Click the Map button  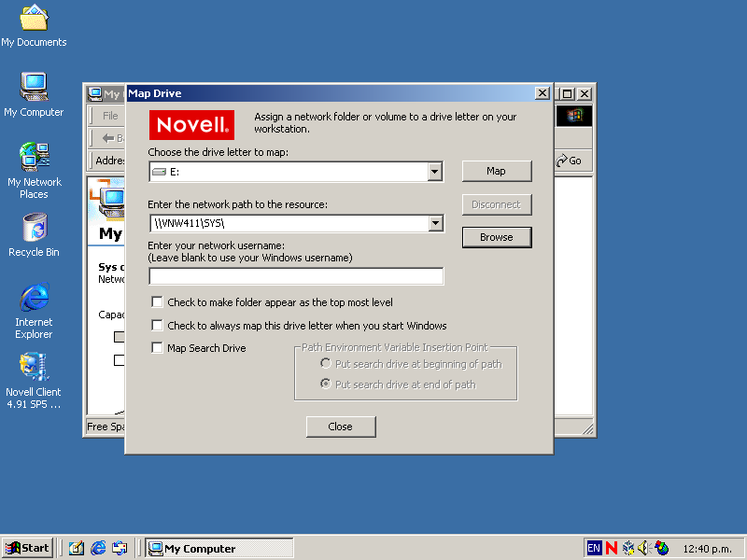pyautogui.click(x=497, y=171)
